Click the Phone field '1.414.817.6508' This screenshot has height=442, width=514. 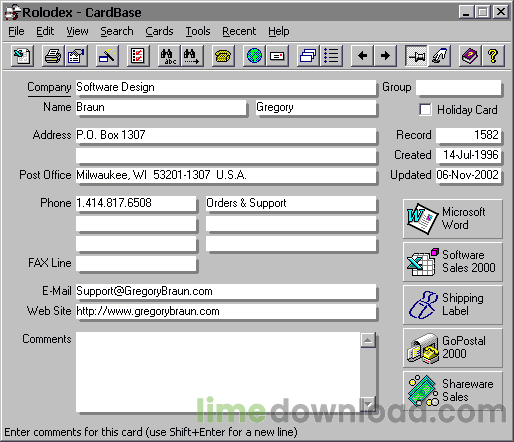(x=136, y=203)
